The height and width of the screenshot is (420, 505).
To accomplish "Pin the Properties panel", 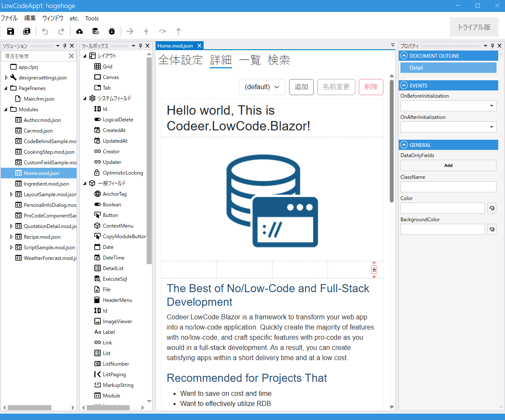I will tap(492, 46).
